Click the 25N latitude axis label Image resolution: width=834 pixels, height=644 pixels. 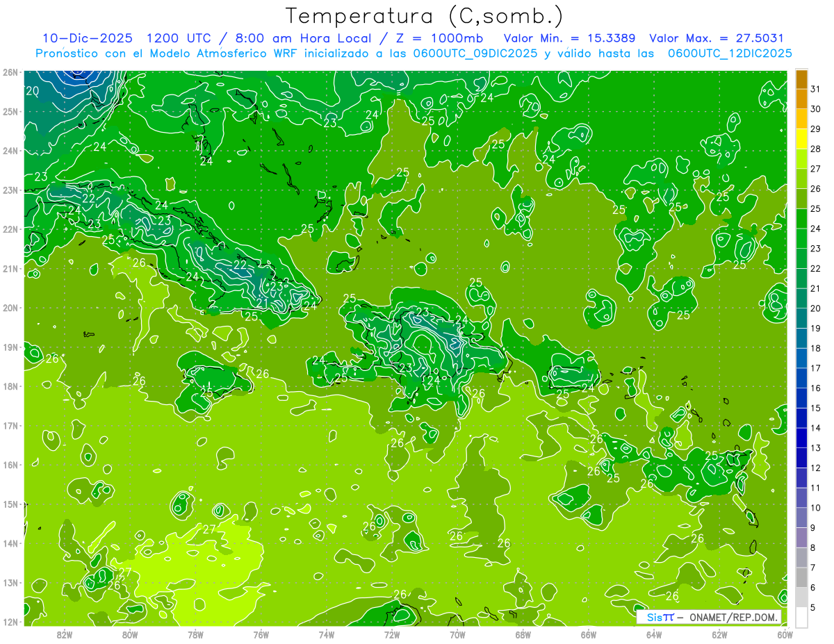[x=10, y=112]
